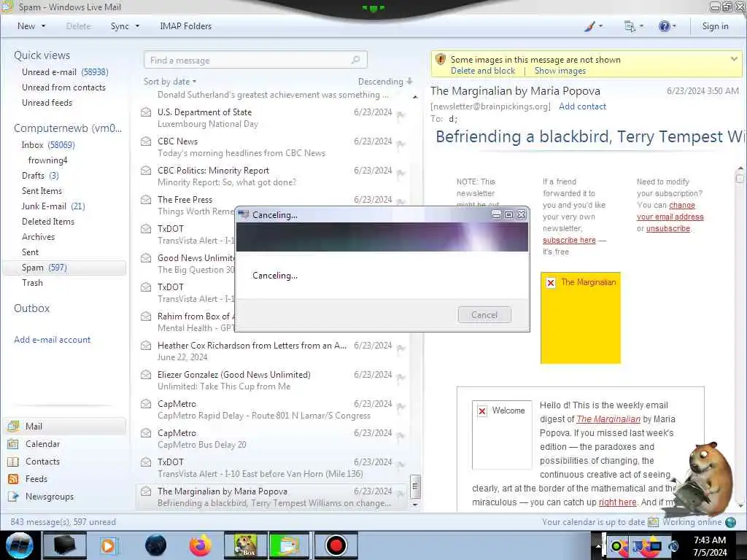Click the security shield icon in warning bar

coord(440,60)
